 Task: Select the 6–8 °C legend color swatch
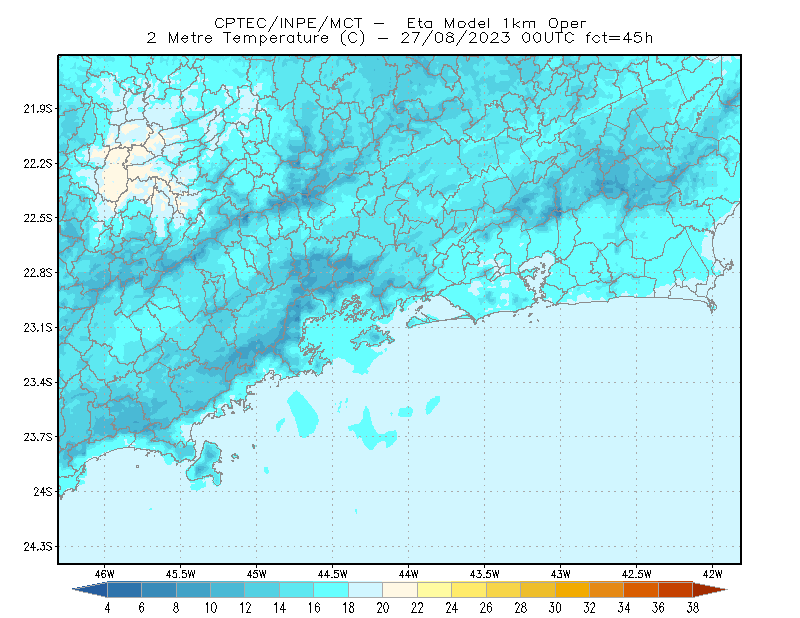pyautogui.click(x=159, y=590)
